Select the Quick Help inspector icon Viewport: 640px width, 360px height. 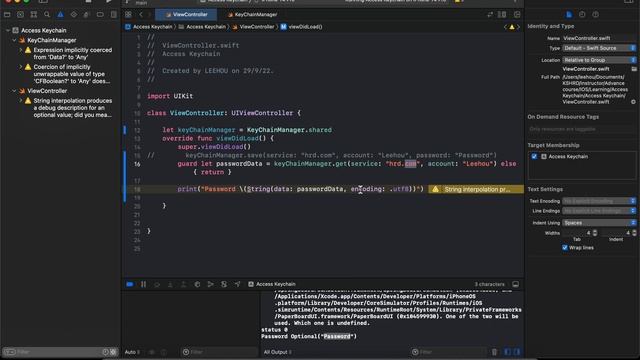[x=596, y=15]
